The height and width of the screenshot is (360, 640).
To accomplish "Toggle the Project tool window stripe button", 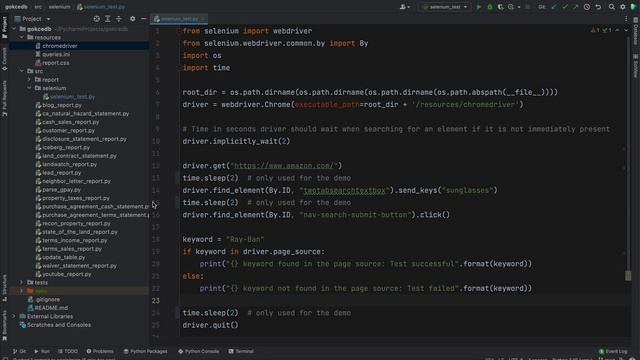I will point(4,28).
